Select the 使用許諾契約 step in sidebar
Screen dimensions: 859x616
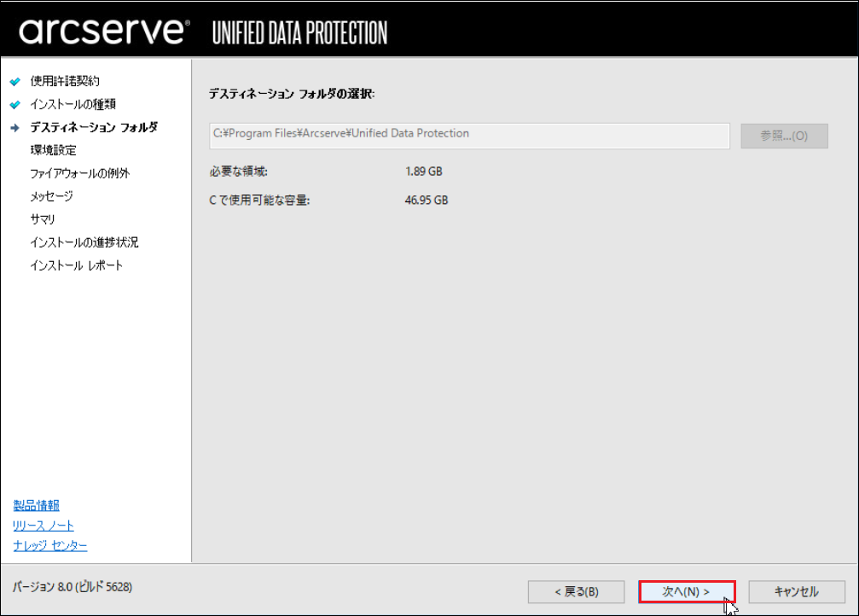click(65, 81)
